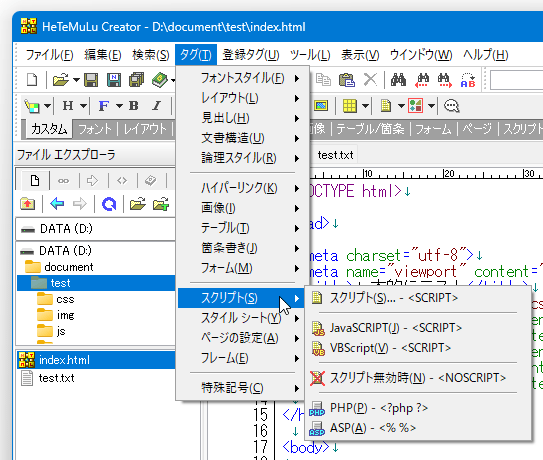Click the open folder toolbar icon
Image resolution: width=543 pixels, height=460 pixels.
61,80
